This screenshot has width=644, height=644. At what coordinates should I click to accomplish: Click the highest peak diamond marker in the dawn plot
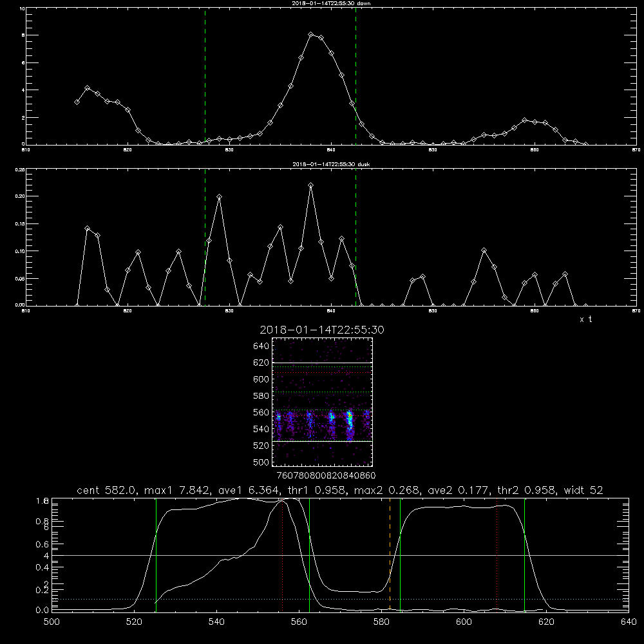point(311,35)
